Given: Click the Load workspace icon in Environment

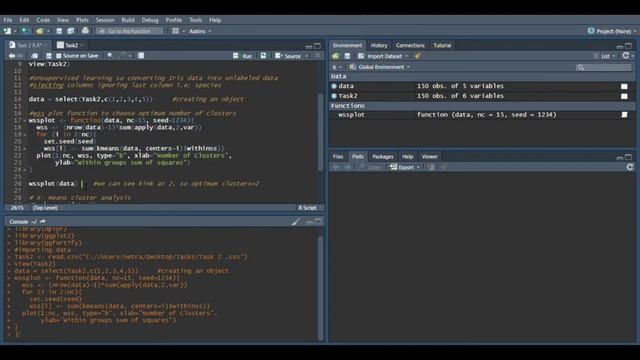Looking at the screenshot, I should click(x=336, y=56).
